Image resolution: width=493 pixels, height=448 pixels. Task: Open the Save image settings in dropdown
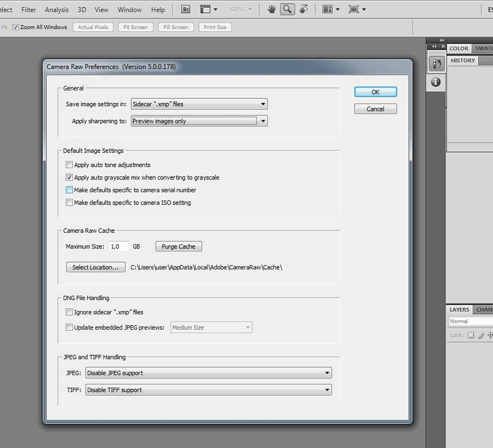200,104
